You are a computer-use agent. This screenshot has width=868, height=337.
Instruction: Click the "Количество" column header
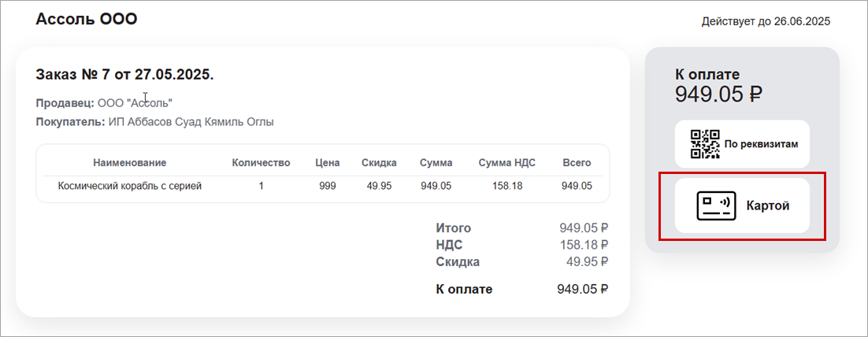(261, 163)
